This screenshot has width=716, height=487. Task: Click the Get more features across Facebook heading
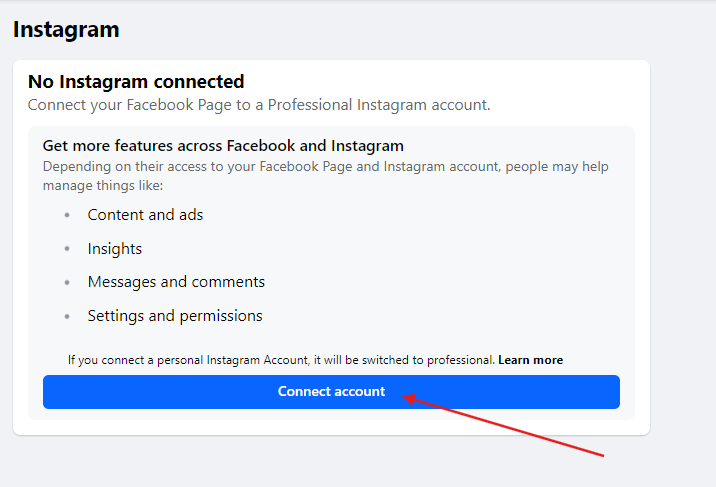pyautogui.click(x=223, y=146)
